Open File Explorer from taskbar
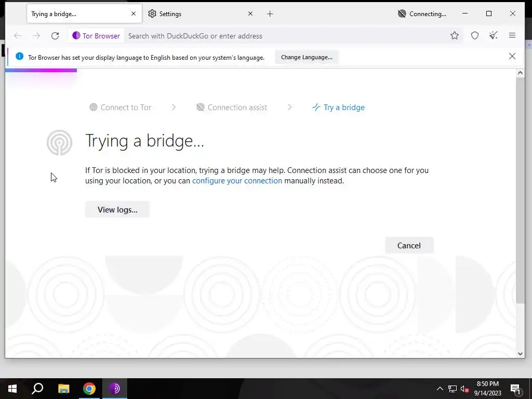Screen dimensions: 532x399 63,389
